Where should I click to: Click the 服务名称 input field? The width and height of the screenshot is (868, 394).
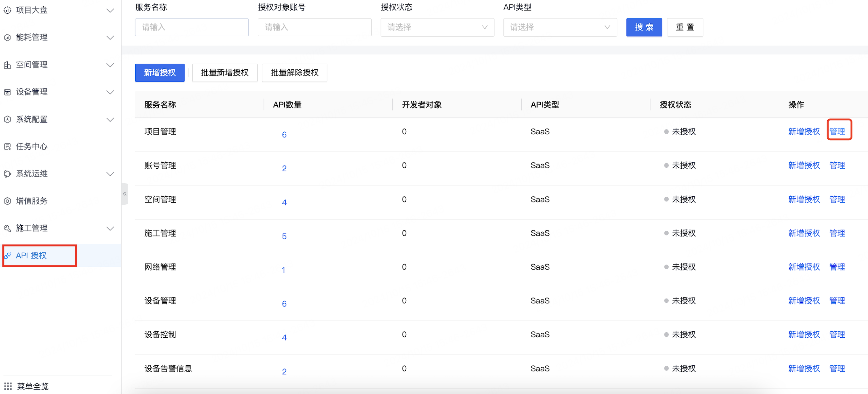(192, 27)
